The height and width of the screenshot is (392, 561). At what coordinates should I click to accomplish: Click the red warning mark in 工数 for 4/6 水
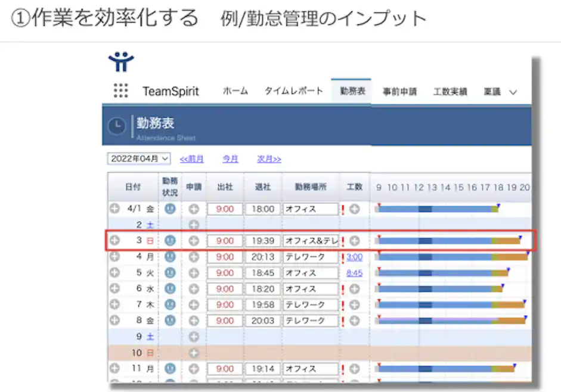click(343, 289)
